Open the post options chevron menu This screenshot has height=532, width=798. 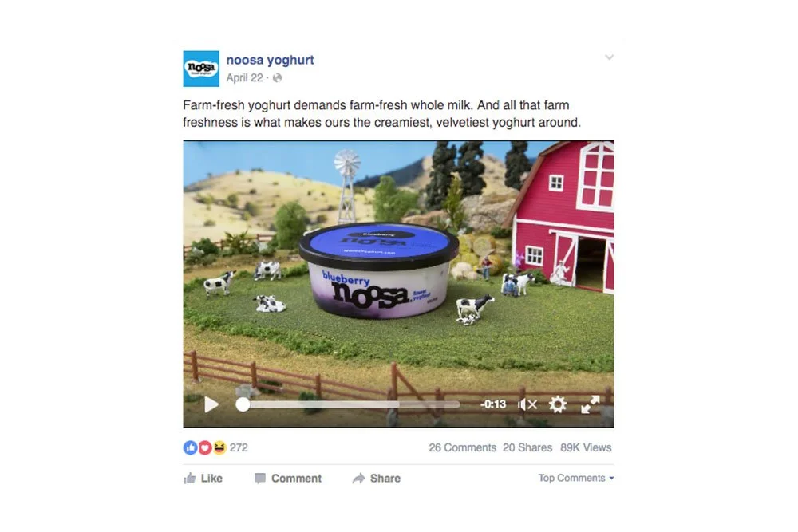[x=609, y=57]
